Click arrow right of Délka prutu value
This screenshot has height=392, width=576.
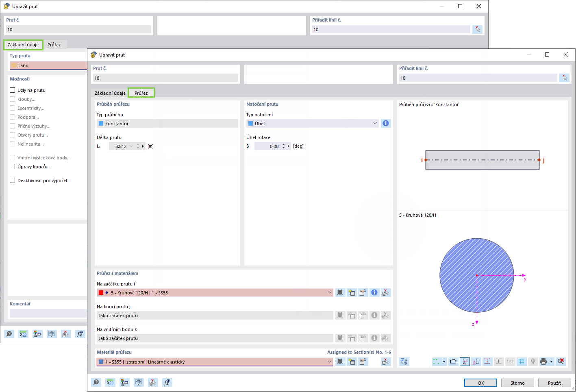[x=143, y=146]
